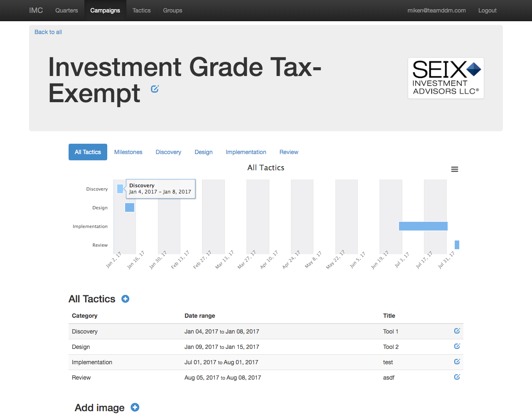
Task: Switch to the Implementation tab
Action: (x=246, y=152)
